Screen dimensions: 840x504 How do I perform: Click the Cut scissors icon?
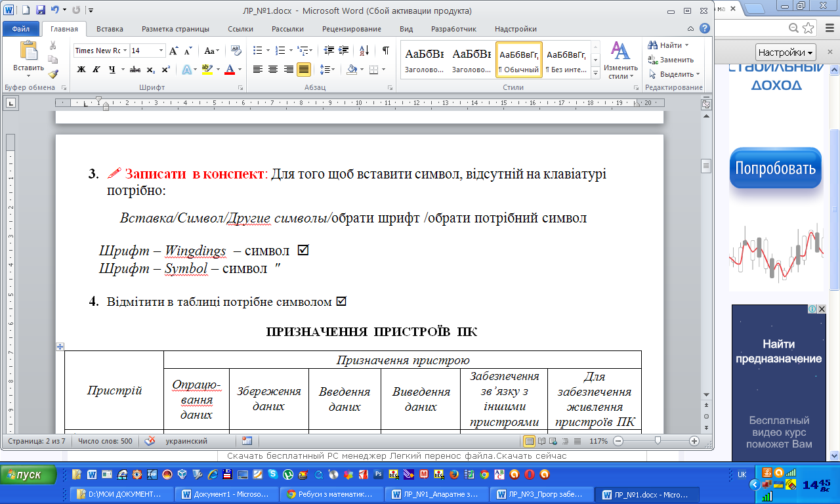[x=53, y=45]
